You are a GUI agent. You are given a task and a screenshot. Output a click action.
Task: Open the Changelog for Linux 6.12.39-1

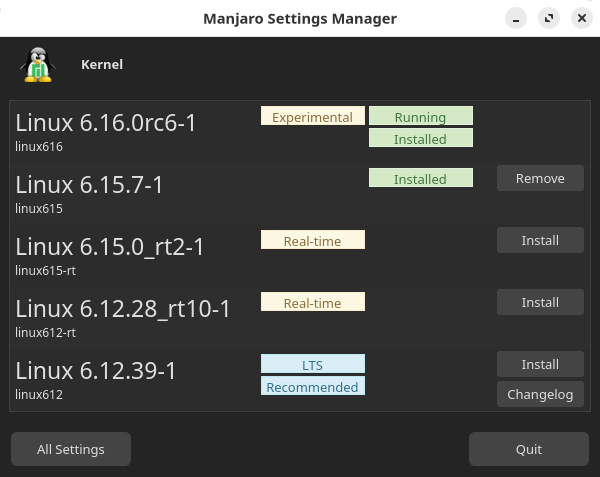coord(540,394)
